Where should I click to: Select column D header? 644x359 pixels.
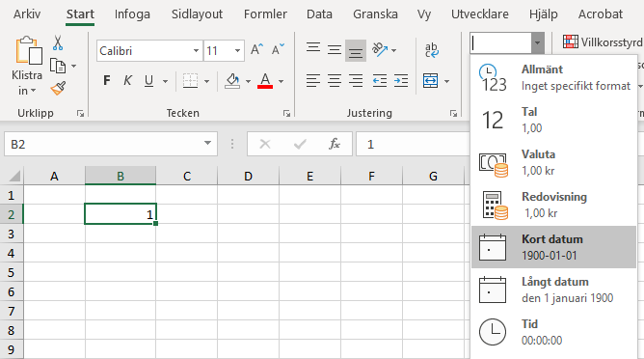(x=248, y=176)
